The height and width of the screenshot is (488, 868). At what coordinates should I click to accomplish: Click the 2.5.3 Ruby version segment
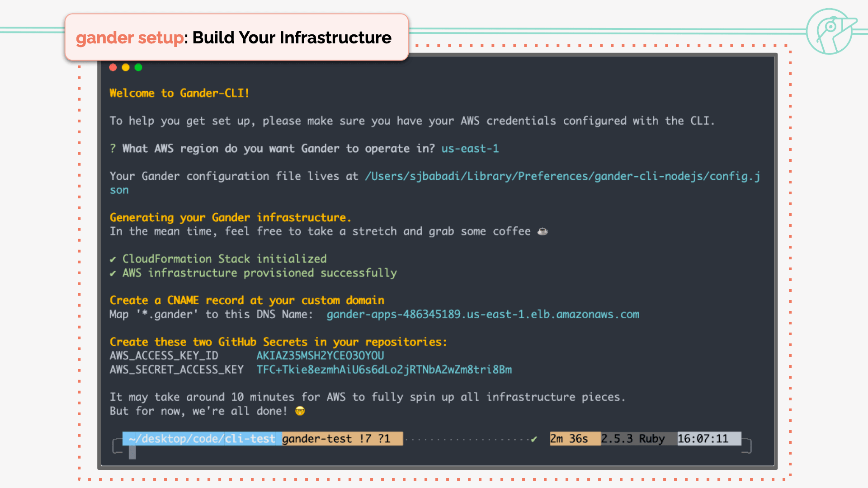tap(632, 439)
